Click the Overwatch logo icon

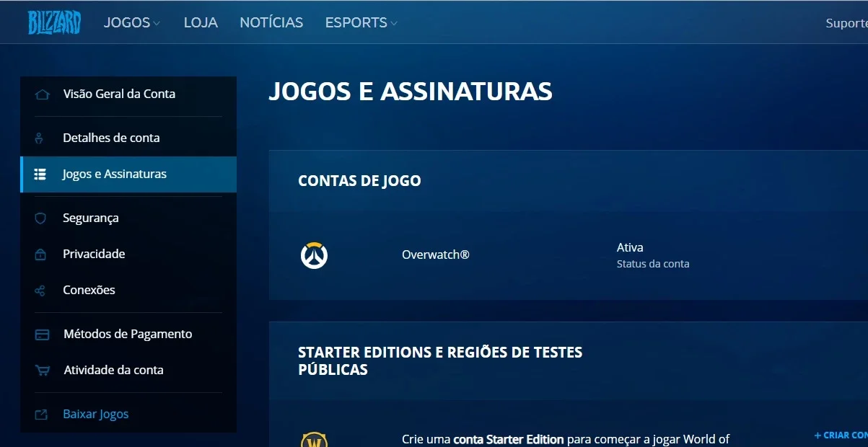(x=314, y=255)
